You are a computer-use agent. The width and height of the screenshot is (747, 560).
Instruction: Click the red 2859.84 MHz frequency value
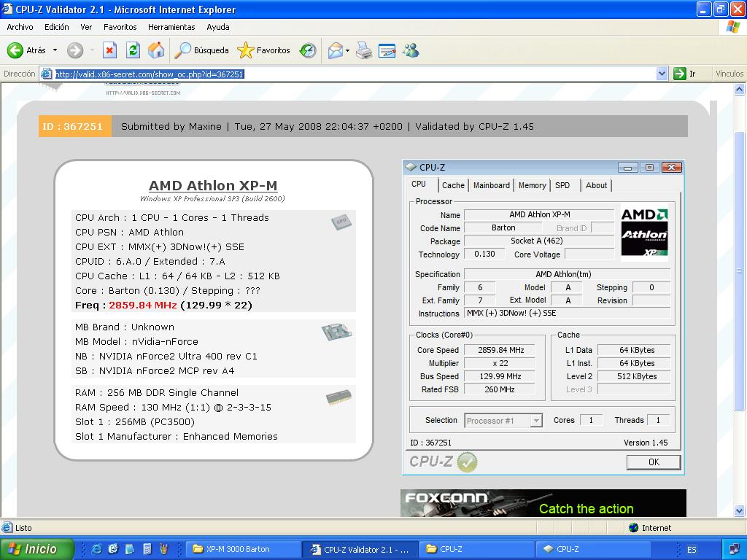(x=142, y=306)
